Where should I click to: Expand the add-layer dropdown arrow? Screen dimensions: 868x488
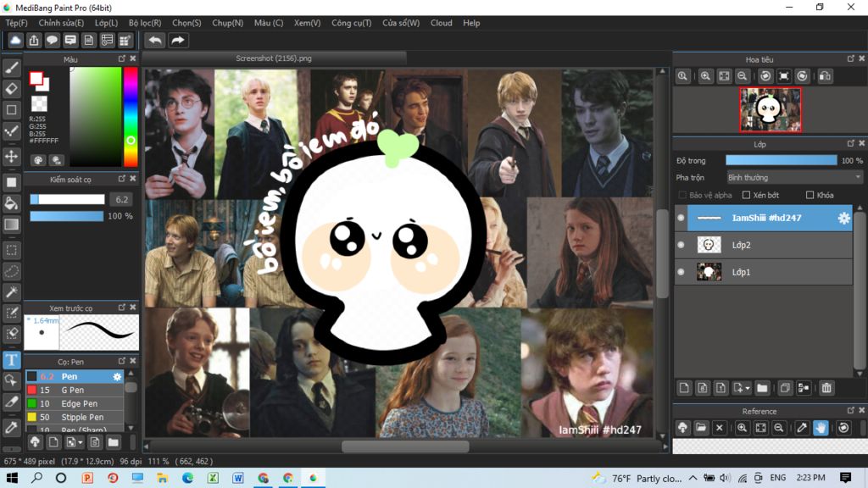coord(748,388)
